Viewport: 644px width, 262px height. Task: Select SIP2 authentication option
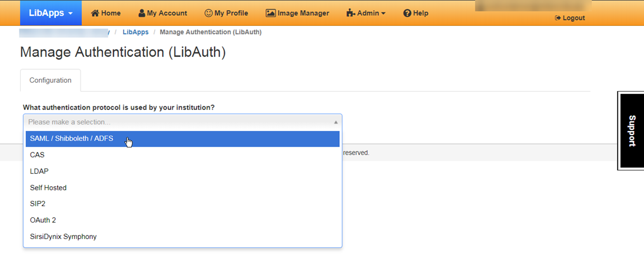point(182,204)
